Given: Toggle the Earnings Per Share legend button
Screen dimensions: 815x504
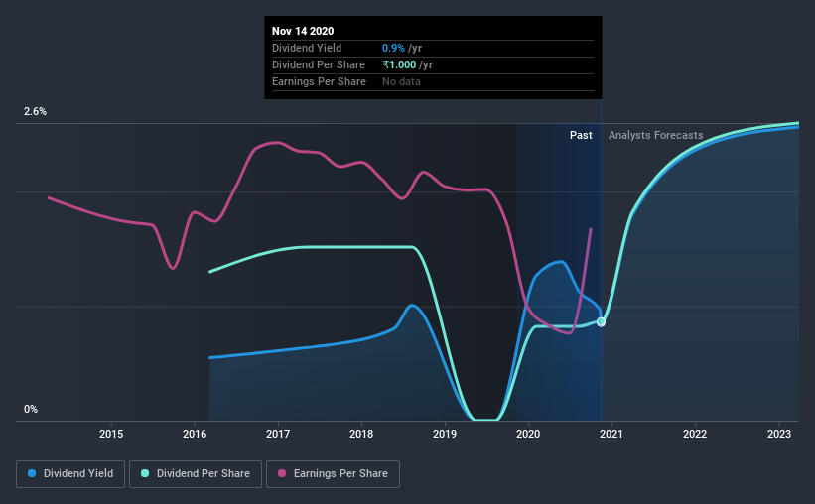Looking at the screenshot, I should (334, 474).
